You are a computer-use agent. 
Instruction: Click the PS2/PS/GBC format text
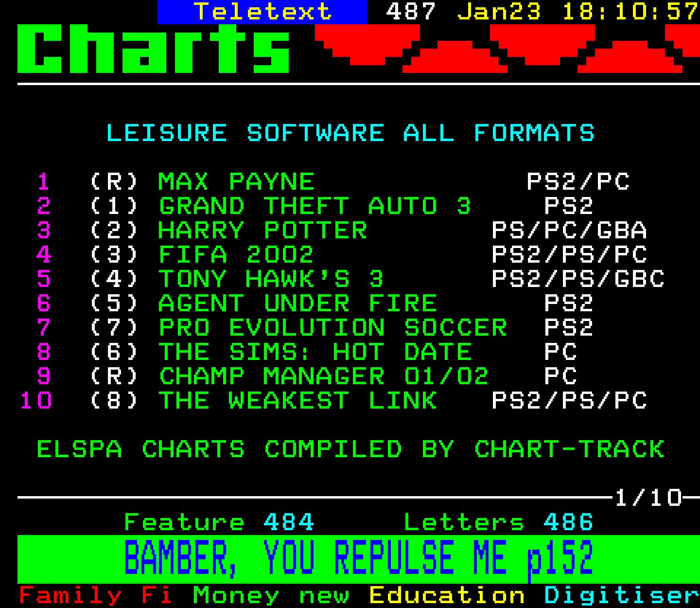[x=578, y=279]
